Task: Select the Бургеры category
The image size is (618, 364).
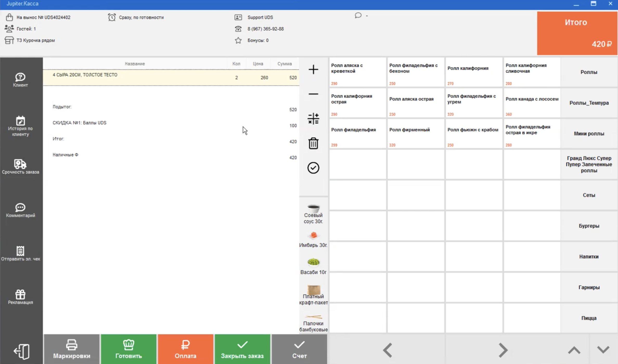Action: [589, 226]
